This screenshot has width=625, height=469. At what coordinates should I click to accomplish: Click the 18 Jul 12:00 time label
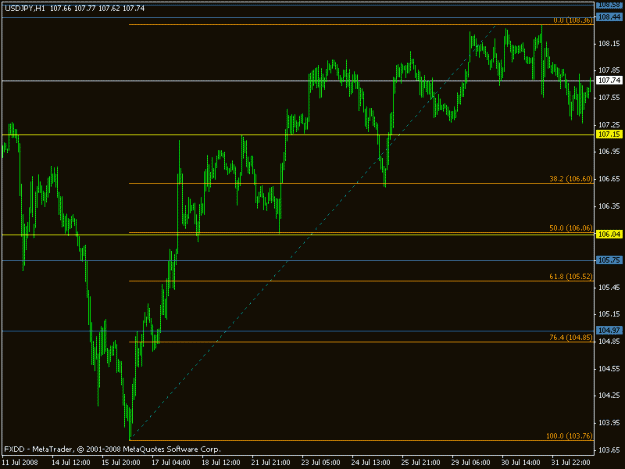220,463
